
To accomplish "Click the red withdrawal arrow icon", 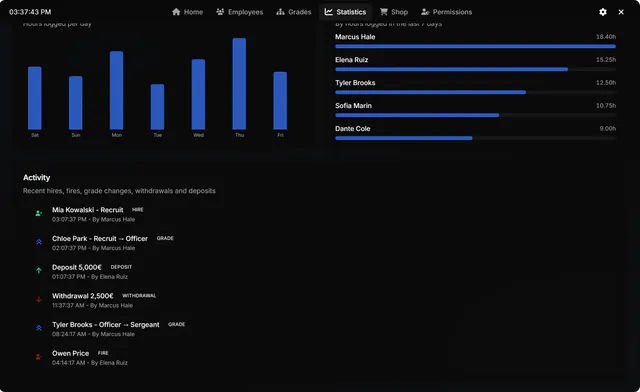I will pos(39,299).
